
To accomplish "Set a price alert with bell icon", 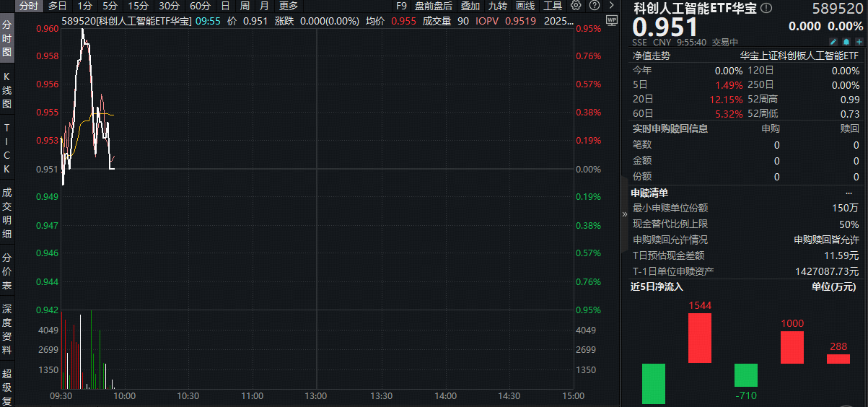I will [x=846, y=42].
